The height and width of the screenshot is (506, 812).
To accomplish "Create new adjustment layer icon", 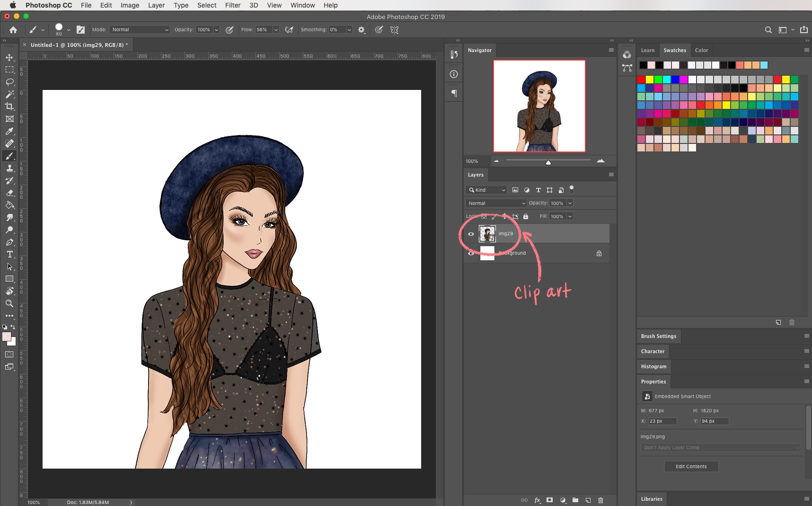I will click(563, 500).
